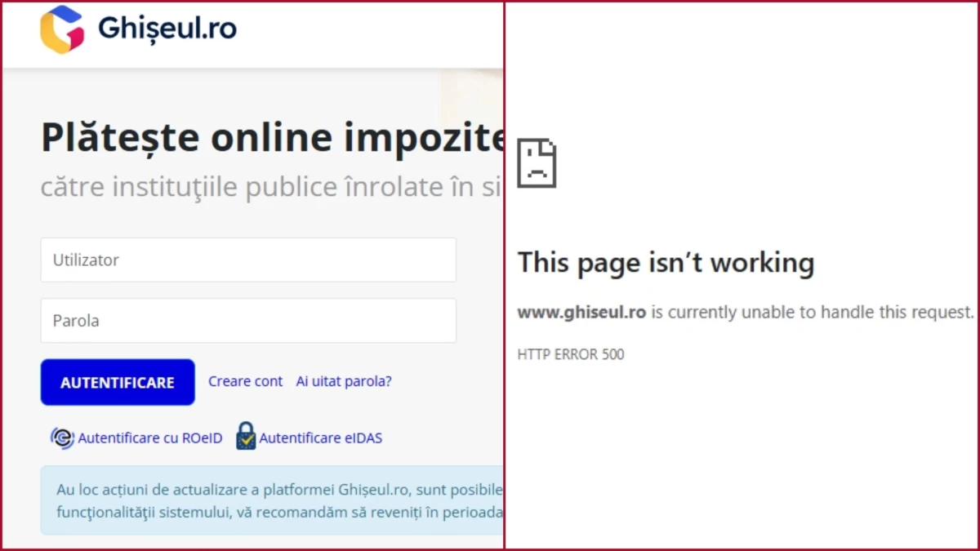Click the ROeID logo icon

[62, 438]
